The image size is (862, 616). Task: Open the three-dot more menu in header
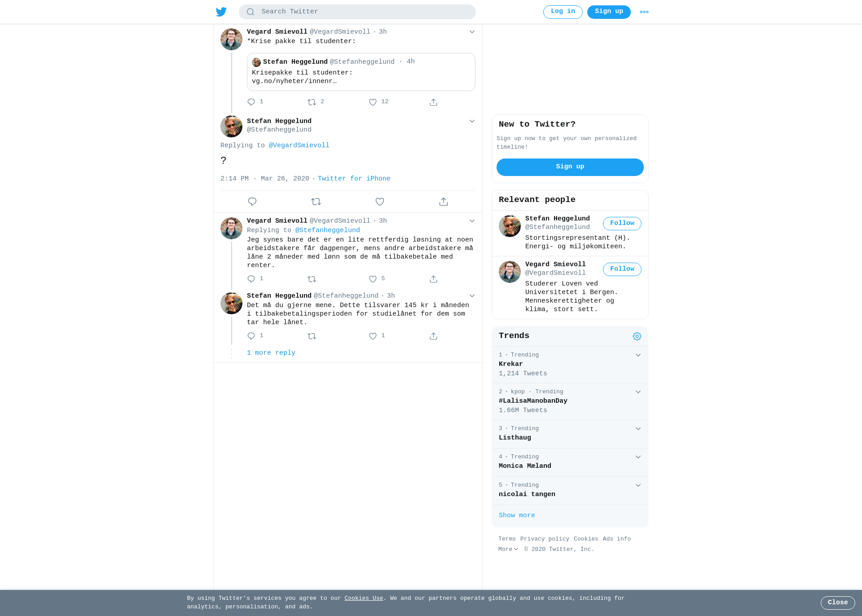click(x=644, y=12)
